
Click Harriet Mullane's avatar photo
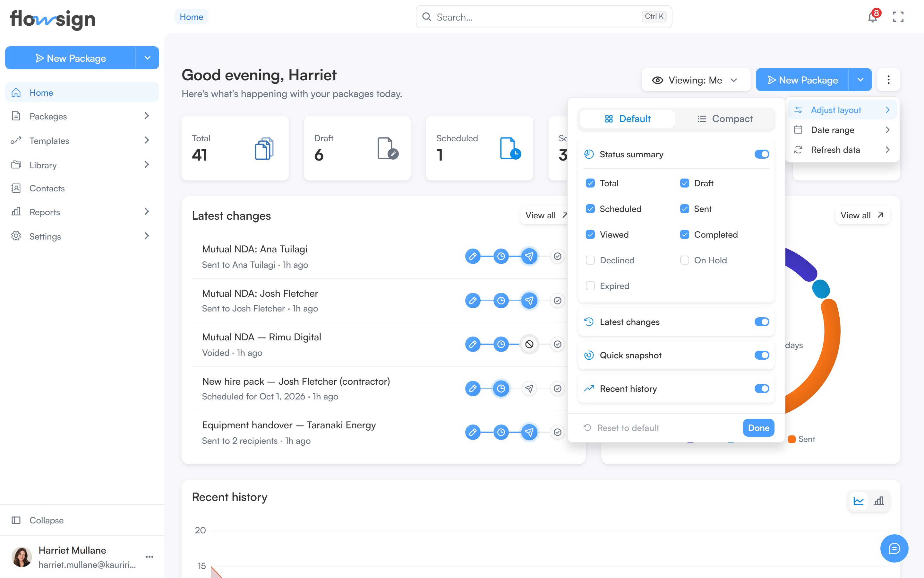coord(22,557)
